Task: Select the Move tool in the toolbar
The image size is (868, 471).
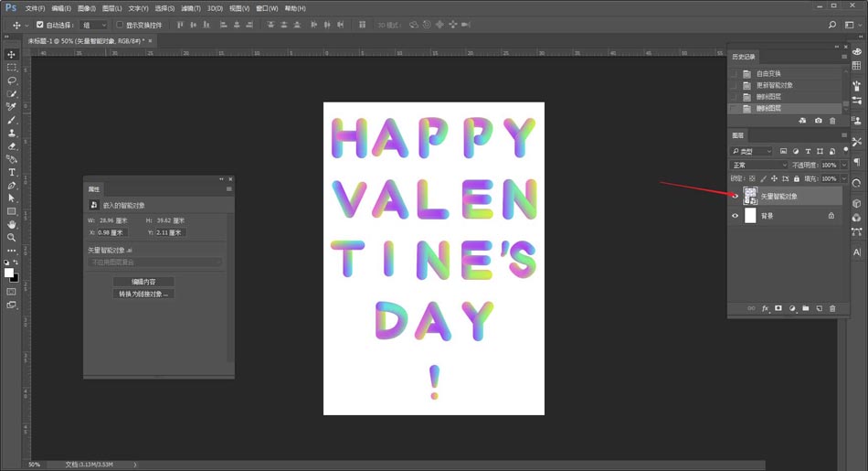Action: [12, 55]
